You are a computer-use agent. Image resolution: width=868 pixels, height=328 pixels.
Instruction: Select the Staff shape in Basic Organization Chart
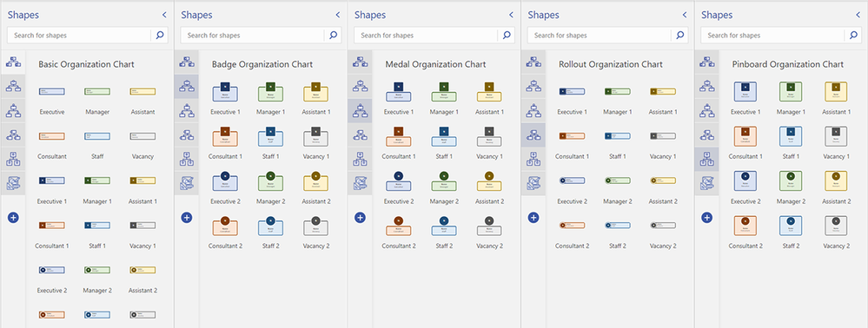point(97,136)
